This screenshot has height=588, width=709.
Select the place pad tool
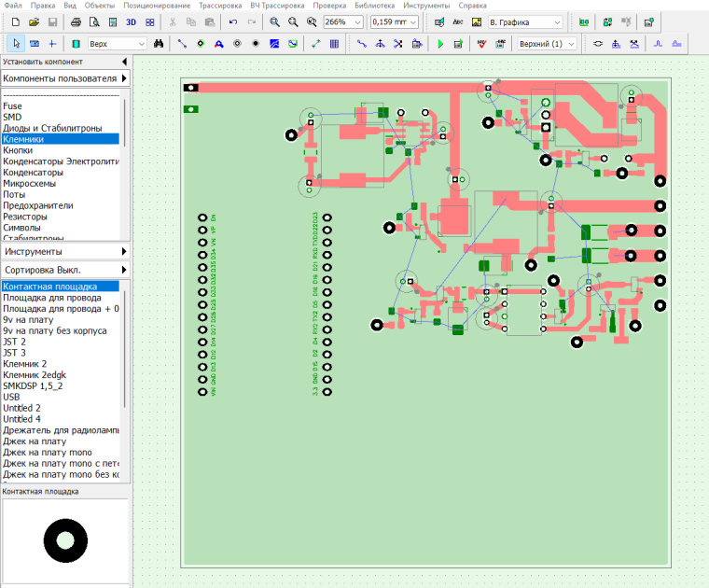coord(237,44)
